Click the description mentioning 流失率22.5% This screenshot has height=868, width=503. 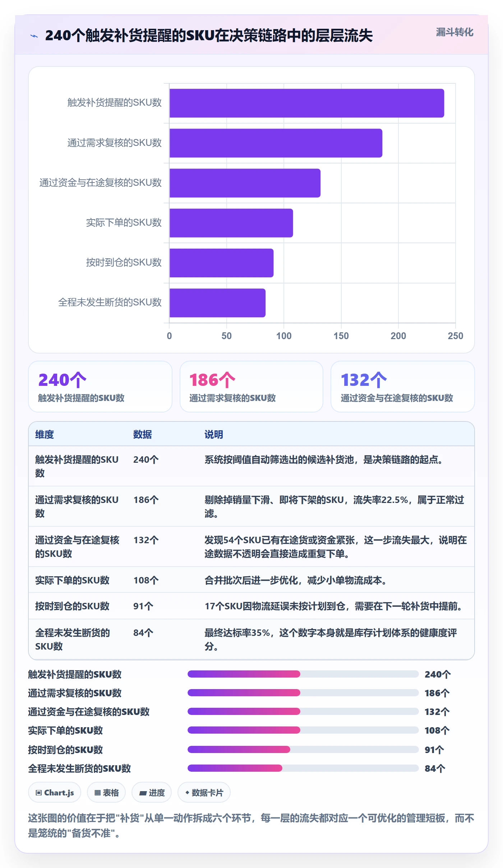(x=334, y=507)
